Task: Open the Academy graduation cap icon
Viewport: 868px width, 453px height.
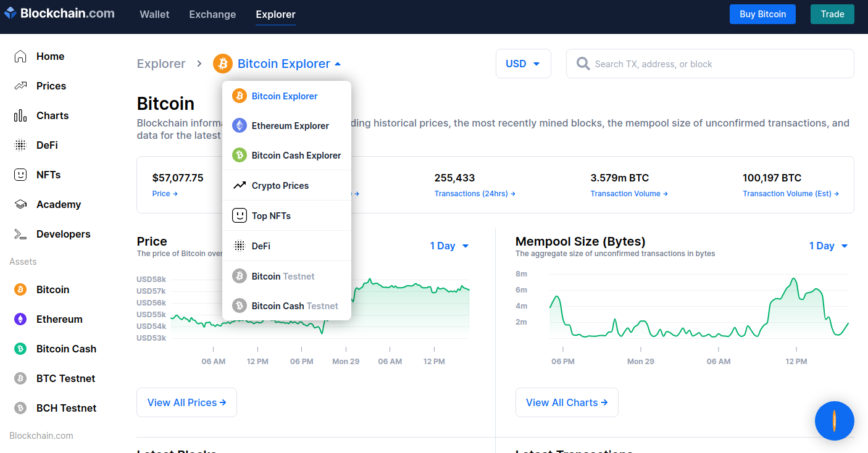Action: click(20, 204)
